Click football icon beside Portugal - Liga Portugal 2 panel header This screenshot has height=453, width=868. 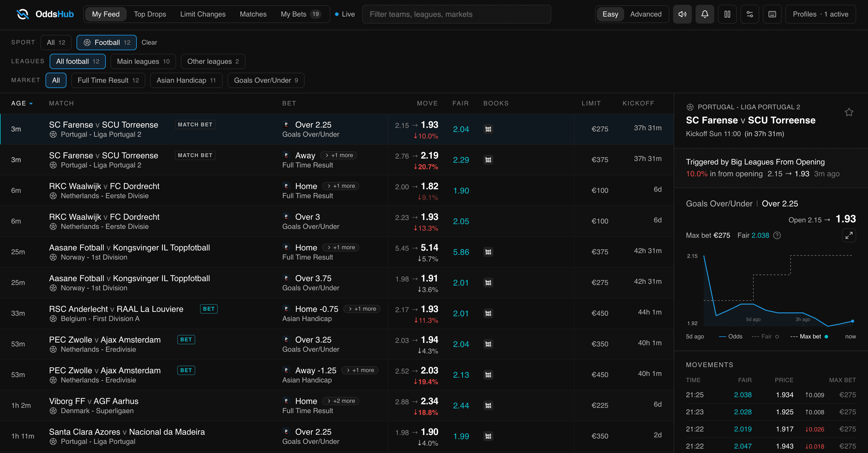tap(690, 107)
